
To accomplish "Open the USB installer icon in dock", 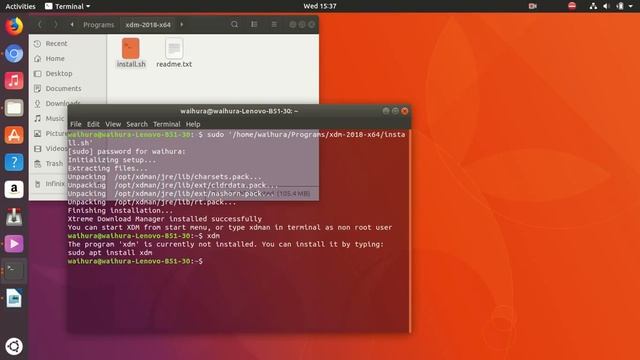I will point(14,217).
